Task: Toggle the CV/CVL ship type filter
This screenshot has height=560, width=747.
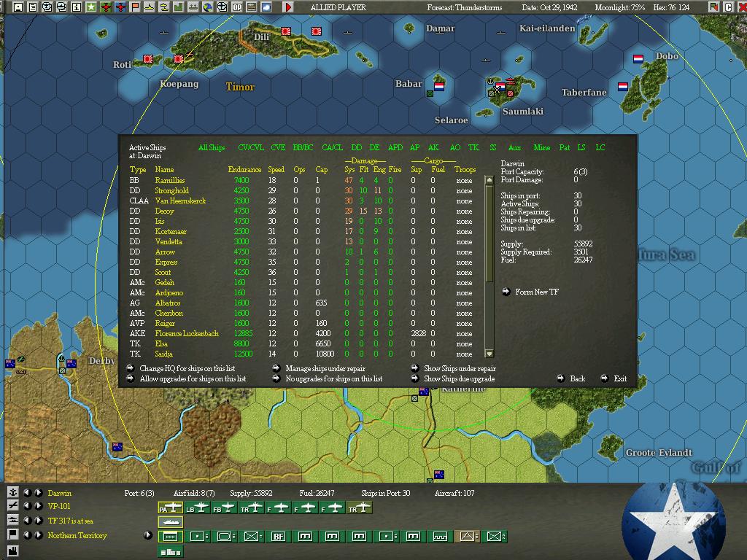Action: coord(251,147)
